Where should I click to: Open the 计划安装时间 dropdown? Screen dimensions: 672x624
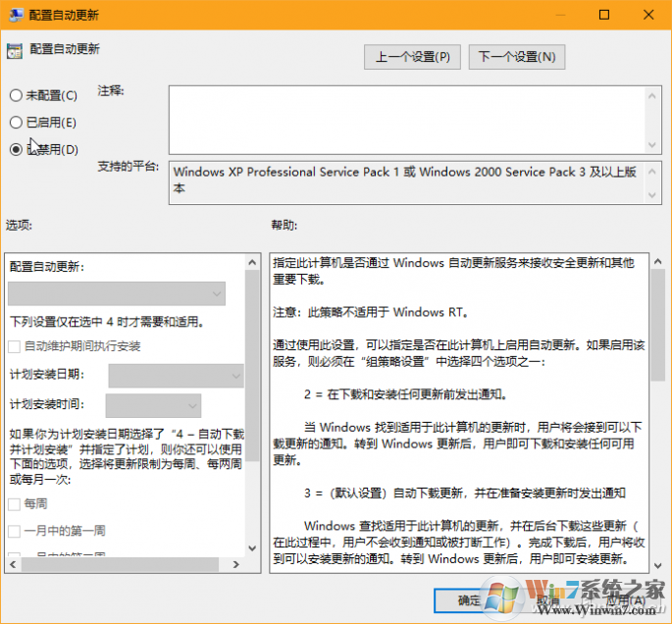tap(153, 404)
